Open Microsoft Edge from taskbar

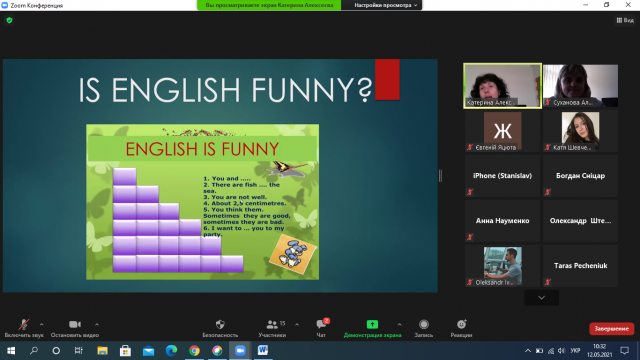point(171,351)
